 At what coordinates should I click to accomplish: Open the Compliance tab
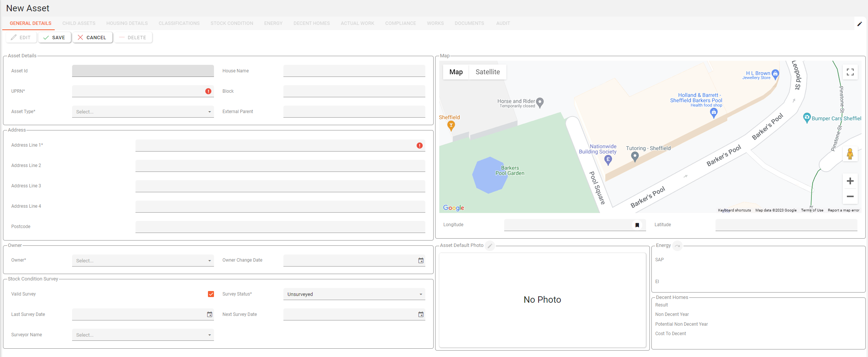(x=400, y=23)
